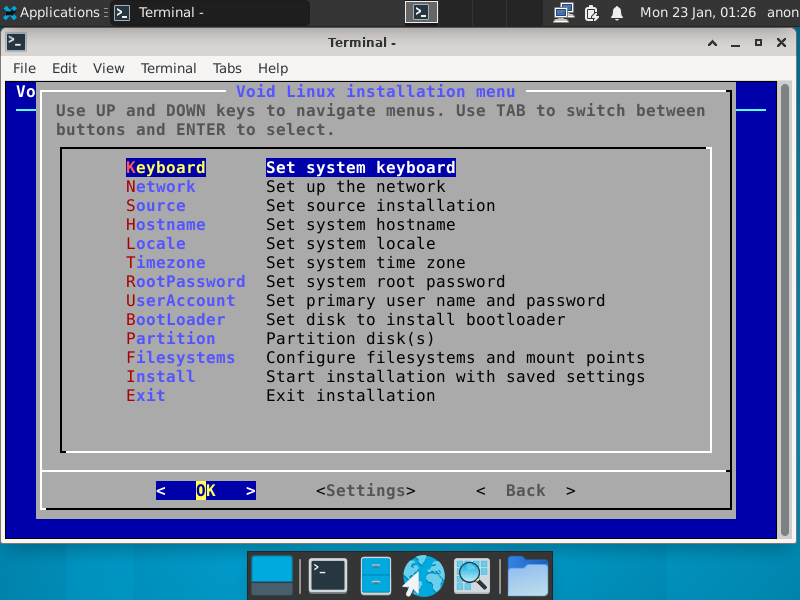Select the Timezone installer option
Viewport: 800px width, 600px height.
pyautogui.click(x=166, y=262)
